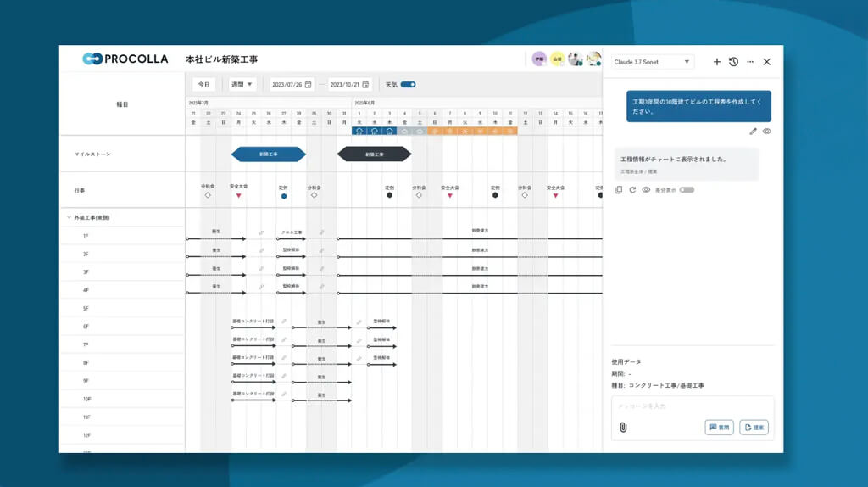The width and height of the screenshot is (868, 487).
Task: Click the 安全大会 triangle marker on August 7
Action: pyautogui.click(x=450, y=196)
